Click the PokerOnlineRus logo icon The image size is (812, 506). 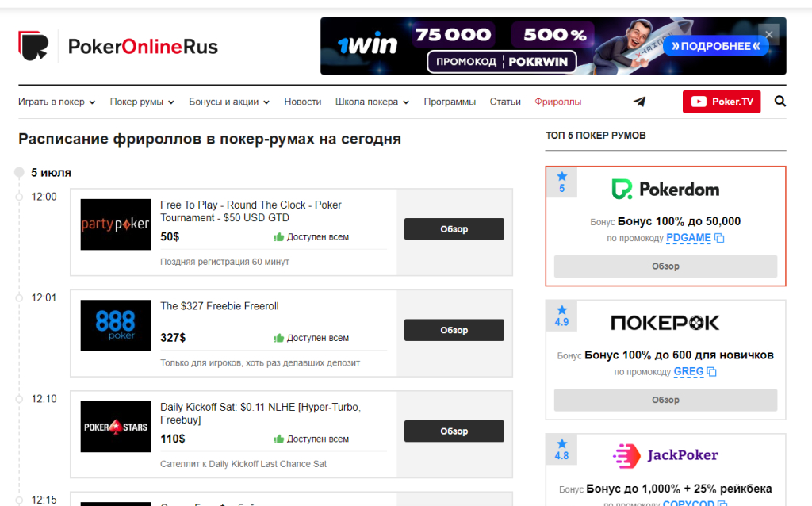(33, 46)
